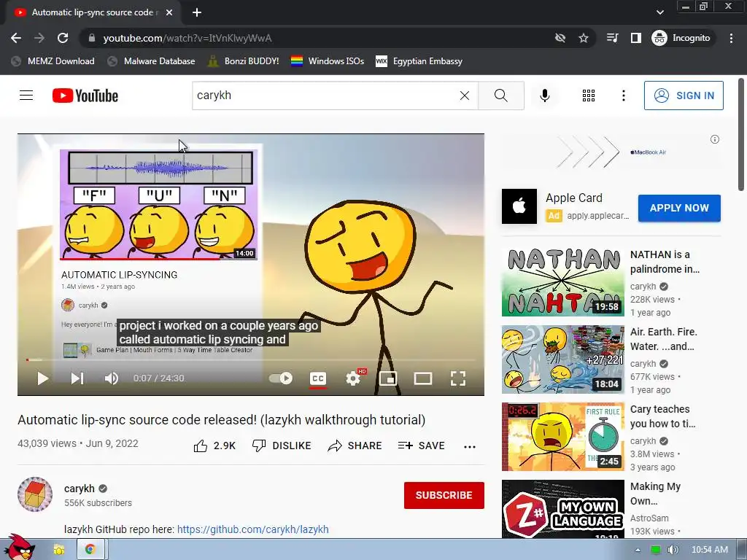Open the YouTube hamburger guide menu
The width and height of the screenshot is (747, 560).
[26, 96]
